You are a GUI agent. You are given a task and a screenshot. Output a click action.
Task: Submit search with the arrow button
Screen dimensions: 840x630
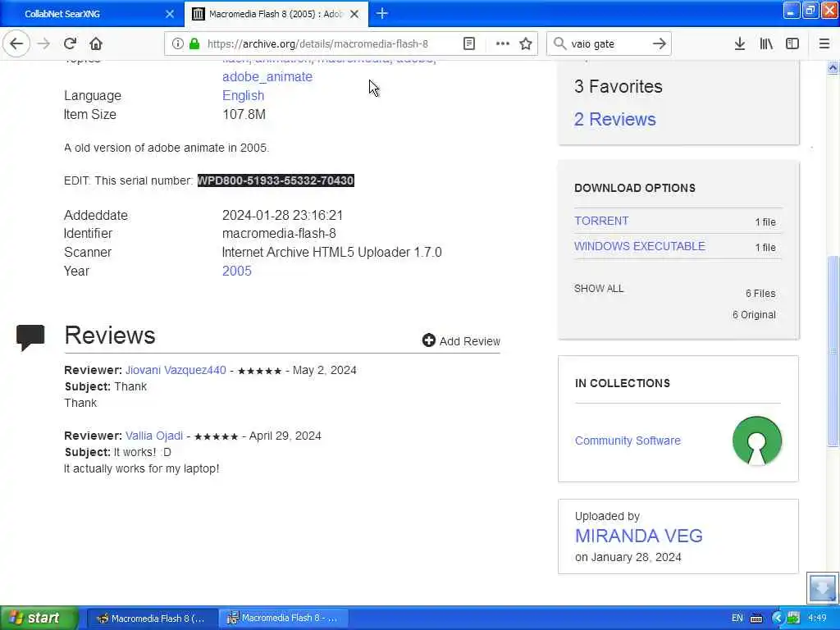coord(660,44)
